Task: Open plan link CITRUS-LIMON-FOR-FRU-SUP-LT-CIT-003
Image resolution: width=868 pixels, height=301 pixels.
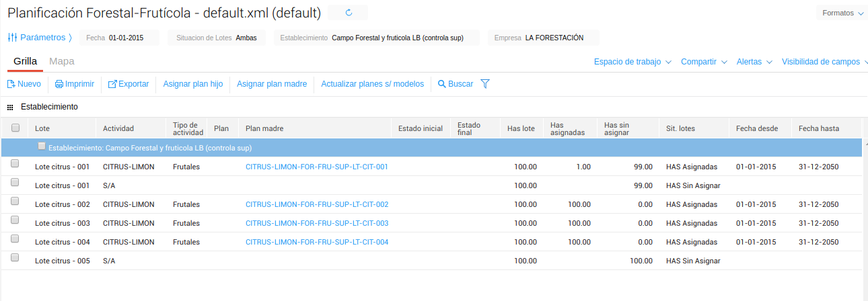Action: tap(317, 223)
